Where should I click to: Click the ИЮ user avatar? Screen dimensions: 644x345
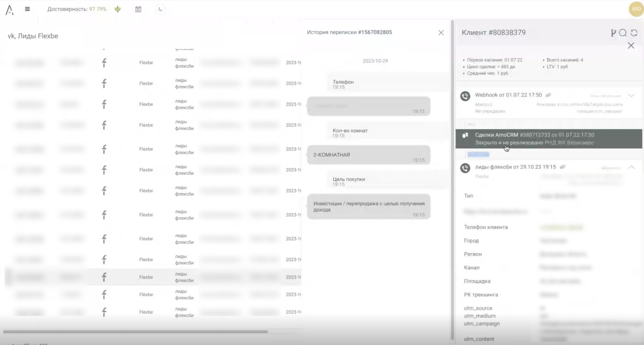[636, 9]
